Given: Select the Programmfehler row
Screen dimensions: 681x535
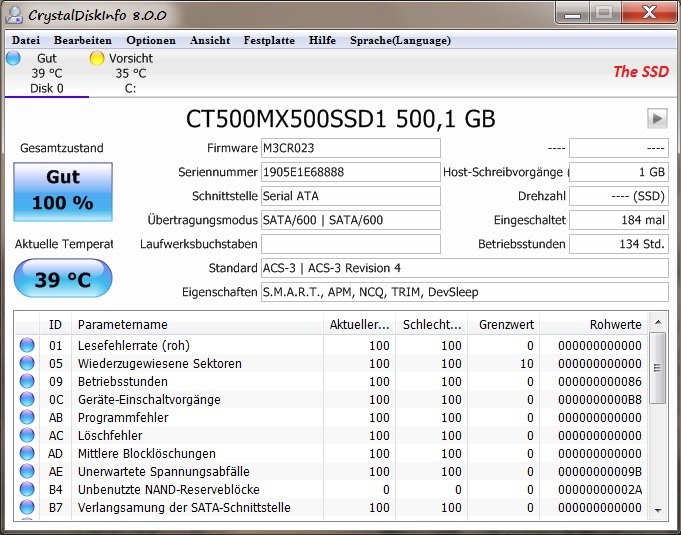Looking at the screenshot, I should pyautogui.click(x=331, y=417).
